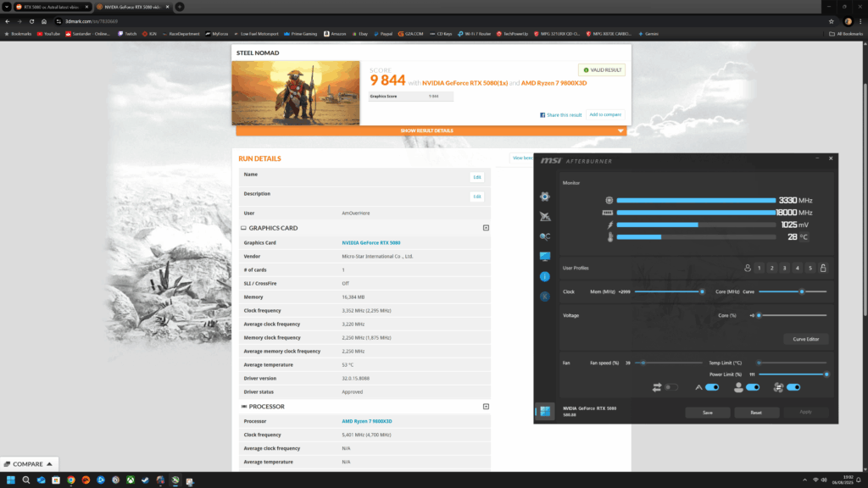This screenshot has width=868, height=488.
Task: Toggle the auto fan switch beside the A icon
Action: tap(712, 387)
